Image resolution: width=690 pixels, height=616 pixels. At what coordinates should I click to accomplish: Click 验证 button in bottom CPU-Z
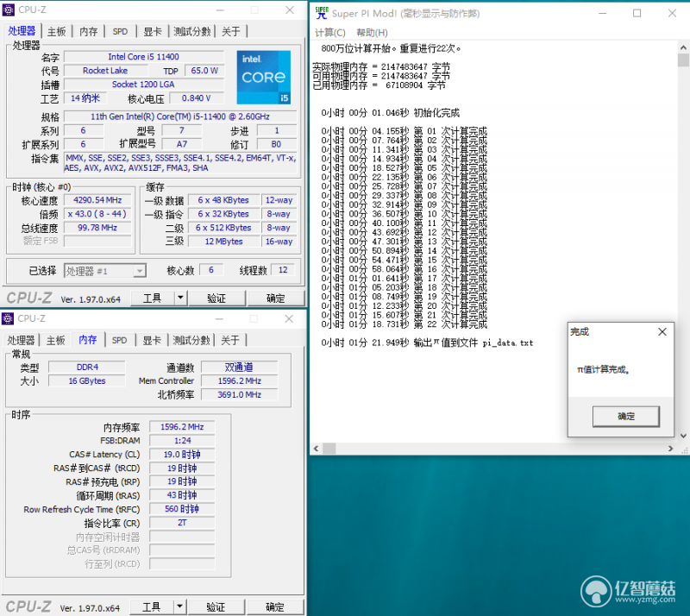216,607
